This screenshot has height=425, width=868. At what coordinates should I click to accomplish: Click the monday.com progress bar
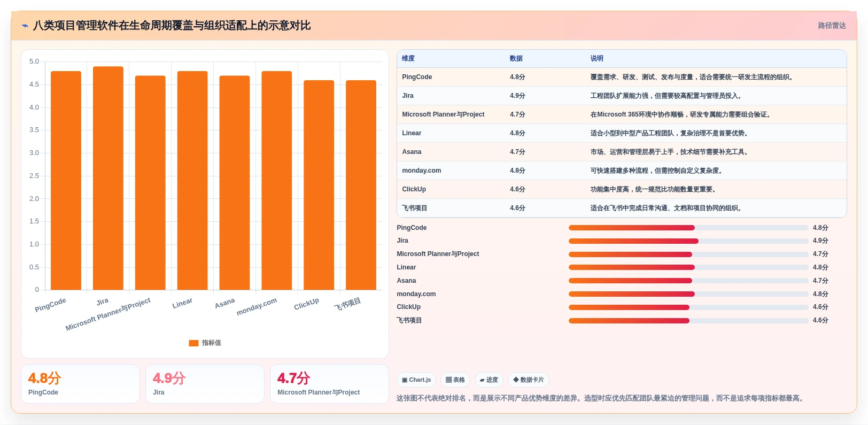click(688, 294)
